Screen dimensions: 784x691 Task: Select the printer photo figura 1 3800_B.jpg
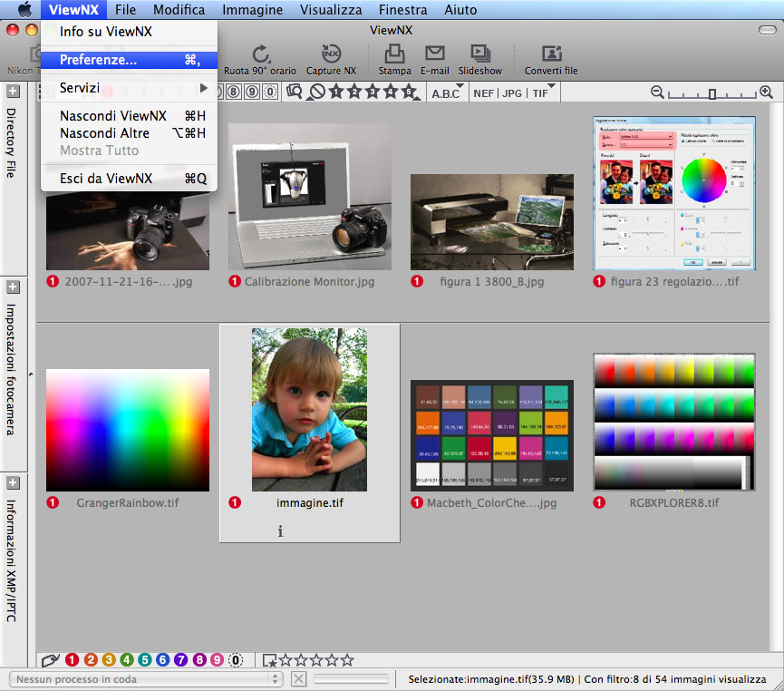pyautogui.click(x=492, y=222)
